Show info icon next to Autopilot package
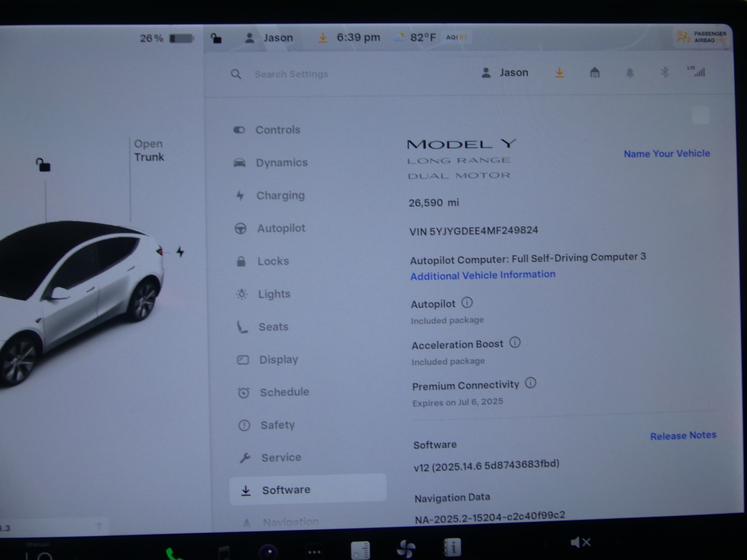This screenshot has width=747, height=560. [x=467, y=302]
